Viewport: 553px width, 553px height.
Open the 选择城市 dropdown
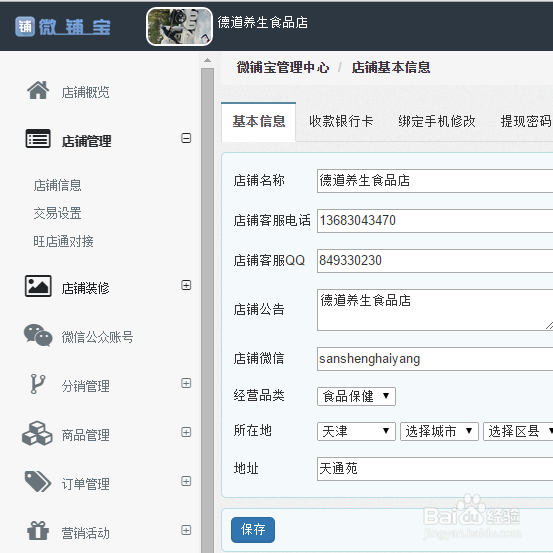439,431
